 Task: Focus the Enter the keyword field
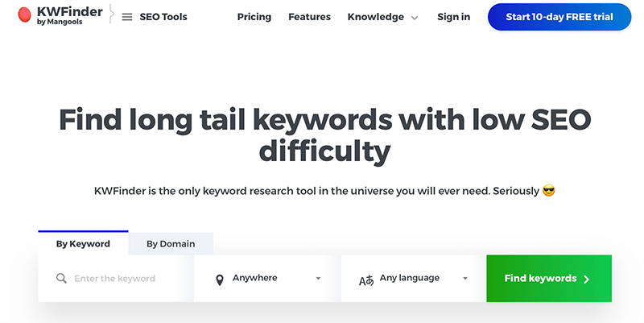click(x=116, y=279)
